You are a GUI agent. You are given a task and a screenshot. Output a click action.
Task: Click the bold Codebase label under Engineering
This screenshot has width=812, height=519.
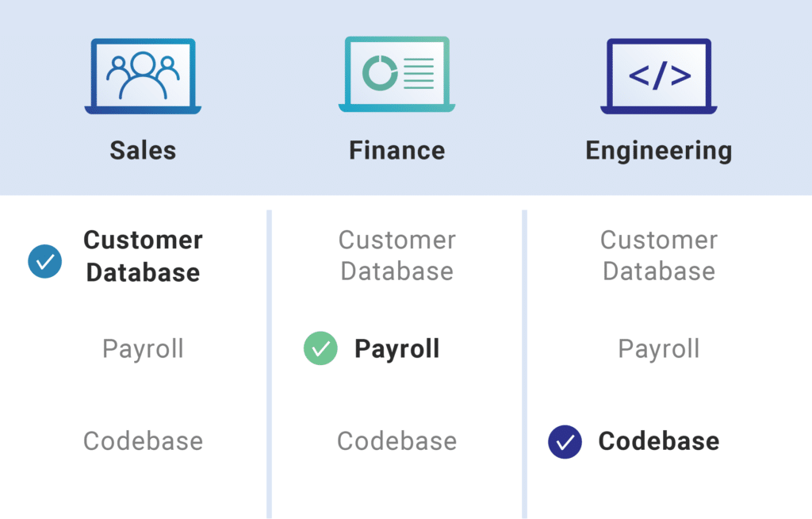point(659,441)
